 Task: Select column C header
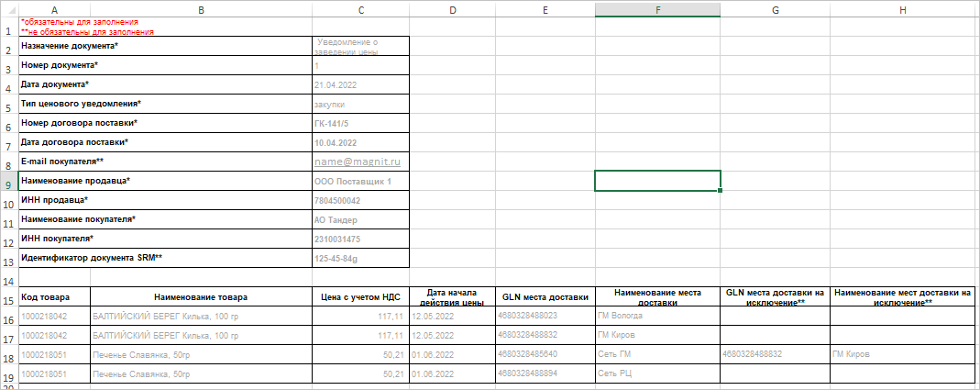(360, 8)
